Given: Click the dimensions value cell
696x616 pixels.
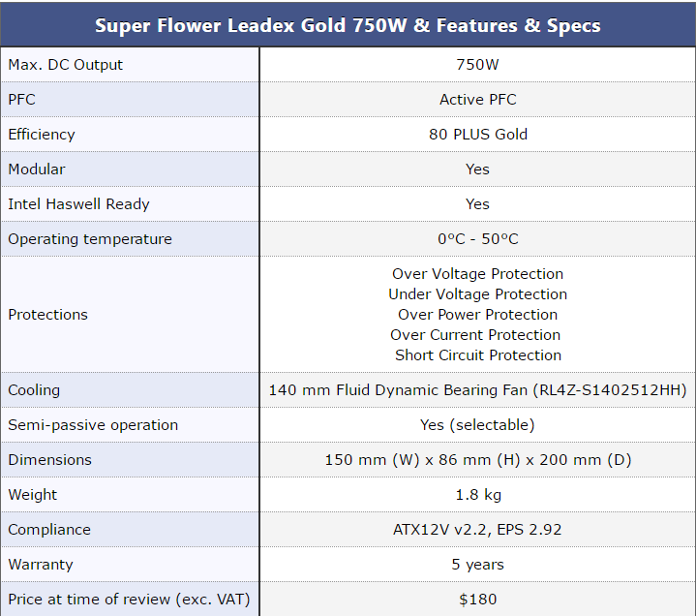Looking at the screenshot, I should (477, 460).
